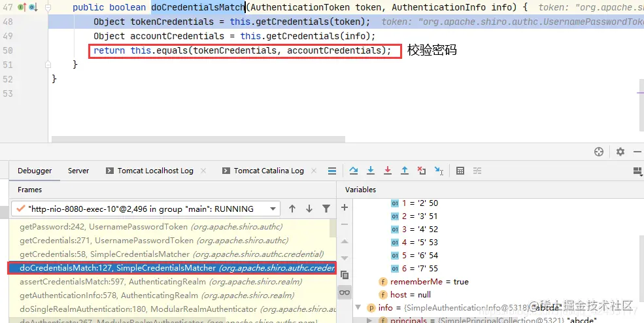Click the Run to Cursor icon
Screen dimensions: 644x323
point(439,171)
